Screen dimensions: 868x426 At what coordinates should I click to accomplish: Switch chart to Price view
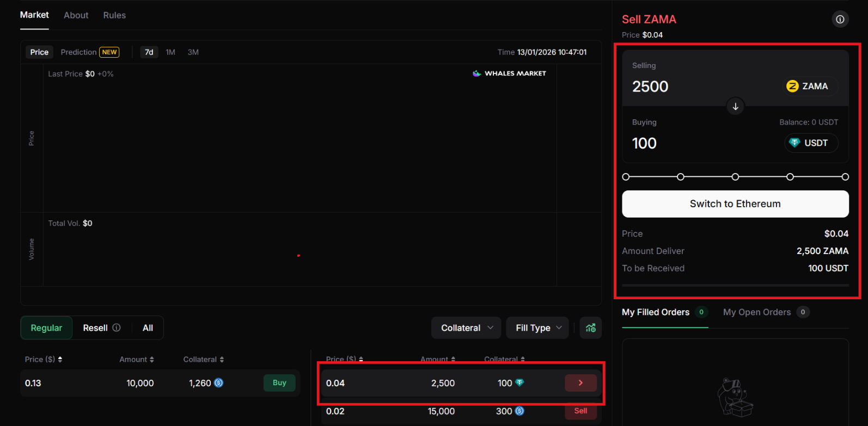pos(39,52)
